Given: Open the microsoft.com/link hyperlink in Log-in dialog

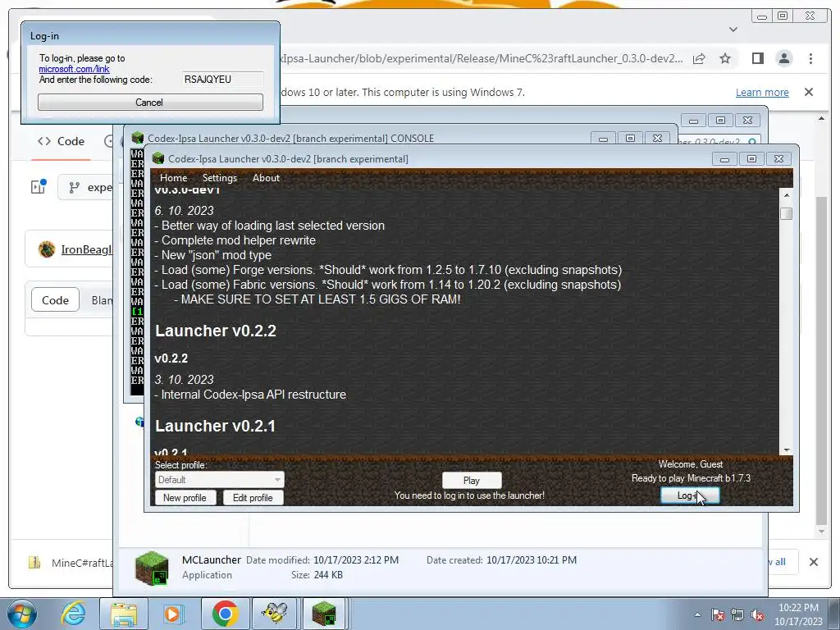Looking at the screenshot, I should pyautogui.click(x=74, y=69).
